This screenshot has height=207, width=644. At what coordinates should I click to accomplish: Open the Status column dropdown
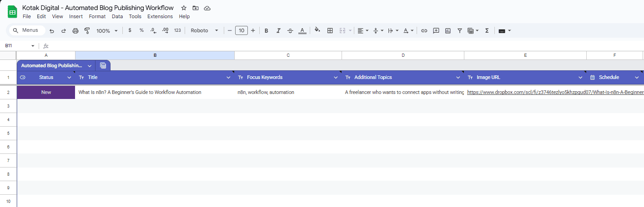(x=70, y=78)
